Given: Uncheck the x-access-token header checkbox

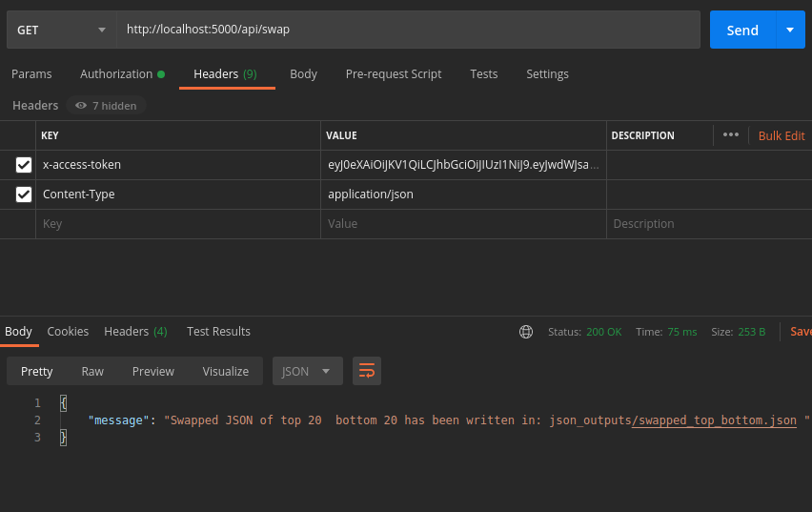Looking at the screenshot, I should click(x=24, y=165).
